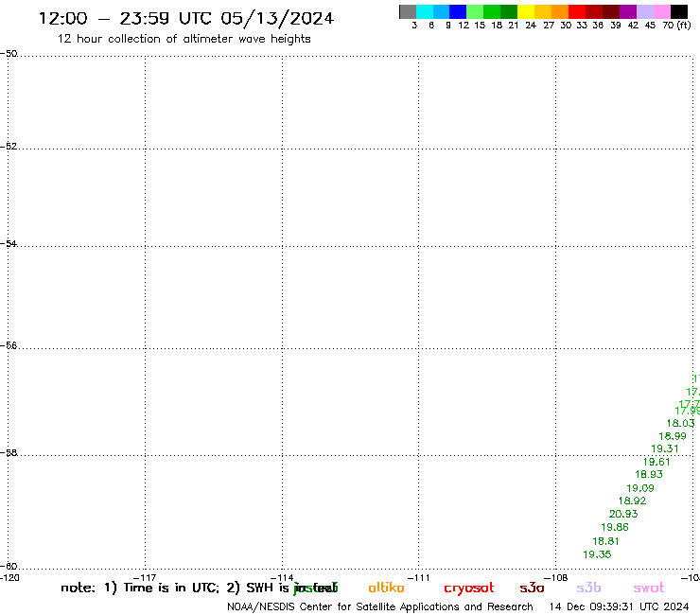Click the wave height value 19.35
This screenshot has width=700, height=615.
tap(597, 554)
